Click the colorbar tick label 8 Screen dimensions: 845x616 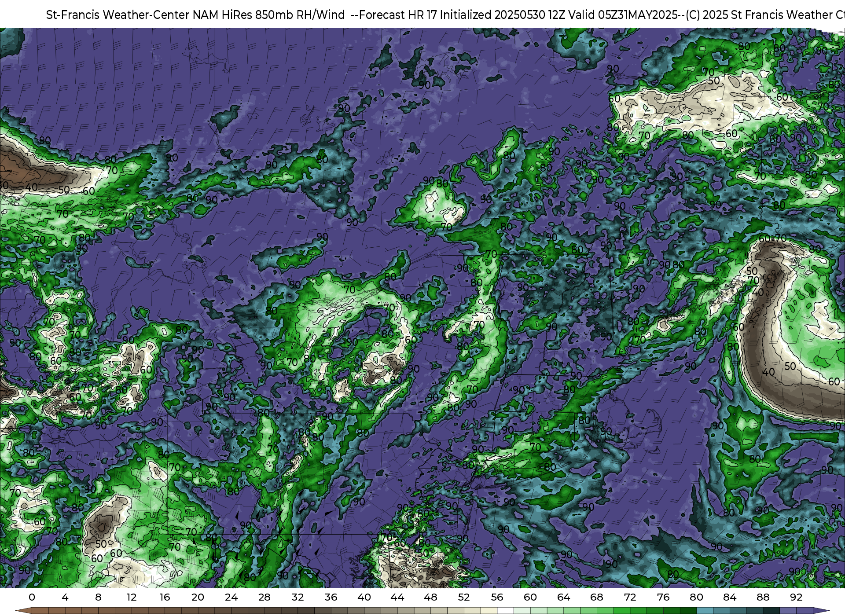click(x=98, y=597)
